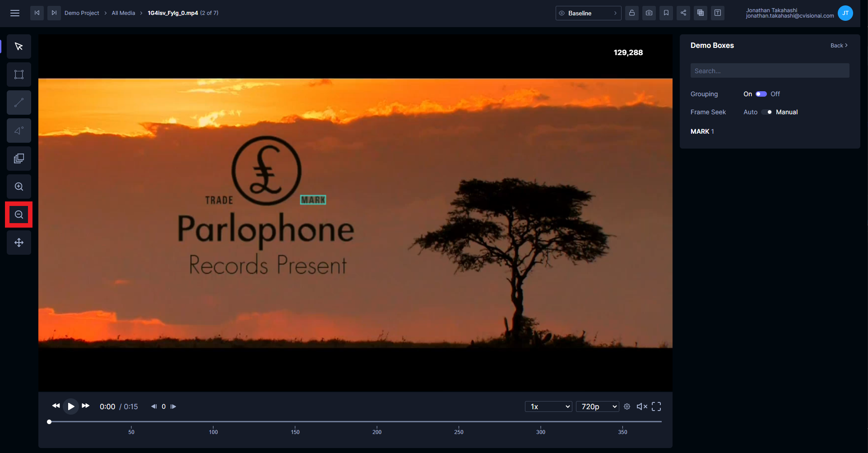Click the 0:00 current time display

107,406
